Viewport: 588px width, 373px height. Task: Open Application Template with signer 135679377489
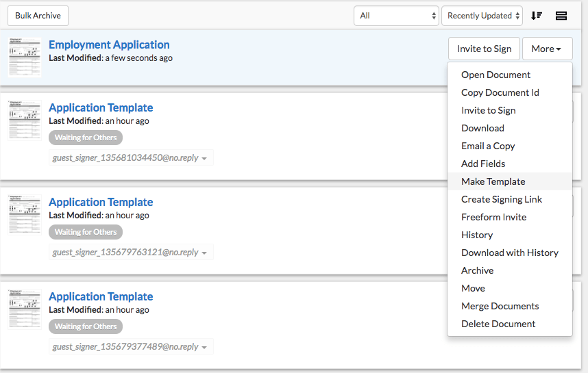[101, 296]
